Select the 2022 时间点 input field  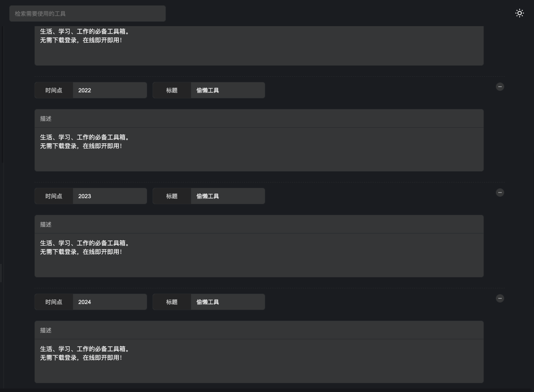click(110, 90)
